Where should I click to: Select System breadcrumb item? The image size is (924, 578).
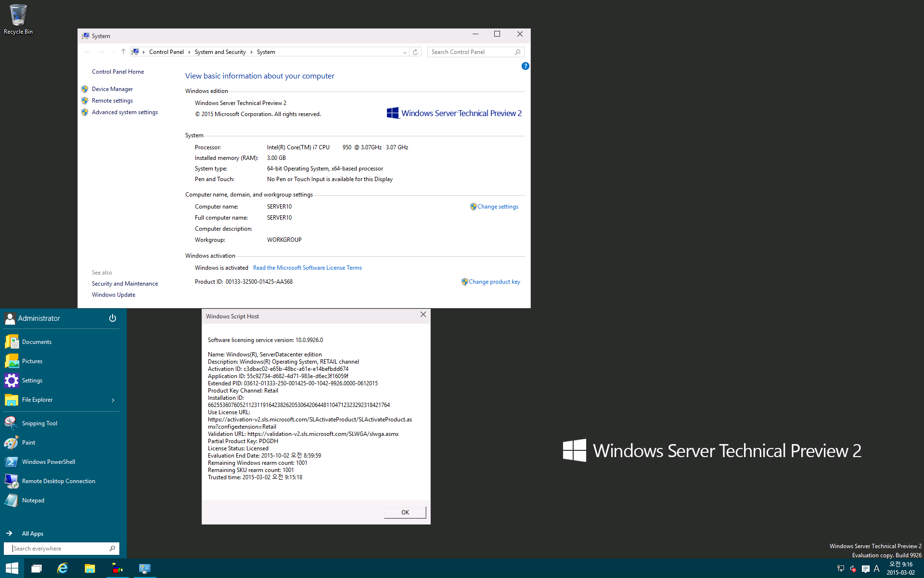(x=266, y=52)
